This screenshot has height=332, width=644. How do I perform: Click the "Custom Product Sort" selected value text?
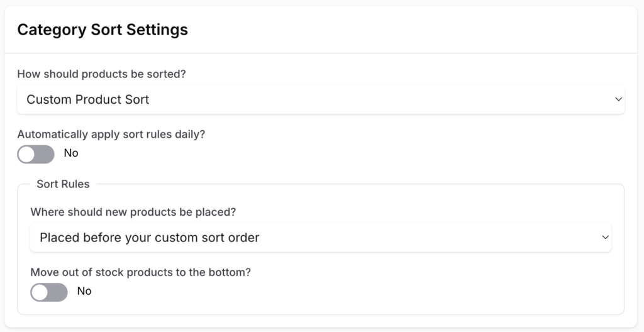pyautogui.click(x=88, y=99)
